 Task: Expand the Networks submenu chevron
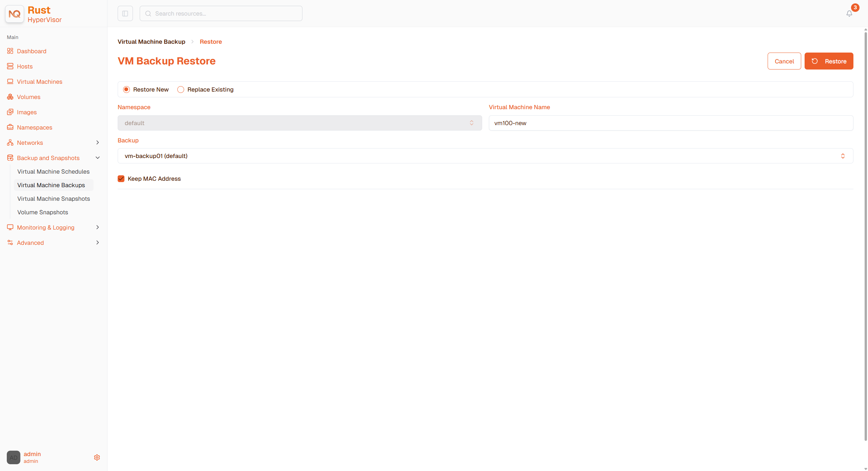98,143
